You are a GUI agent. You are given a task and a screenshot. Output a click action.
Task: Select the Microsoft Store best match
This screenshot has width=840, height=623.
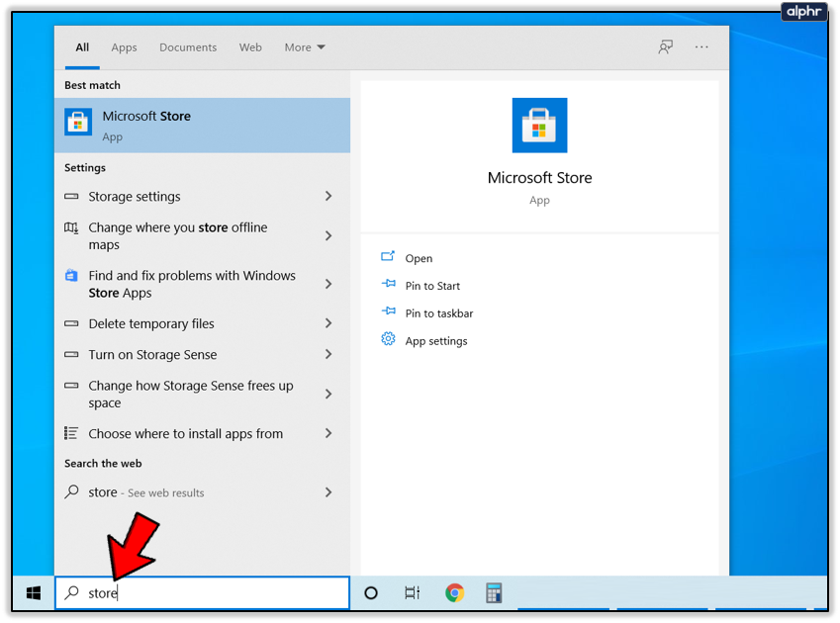(203, 126)
